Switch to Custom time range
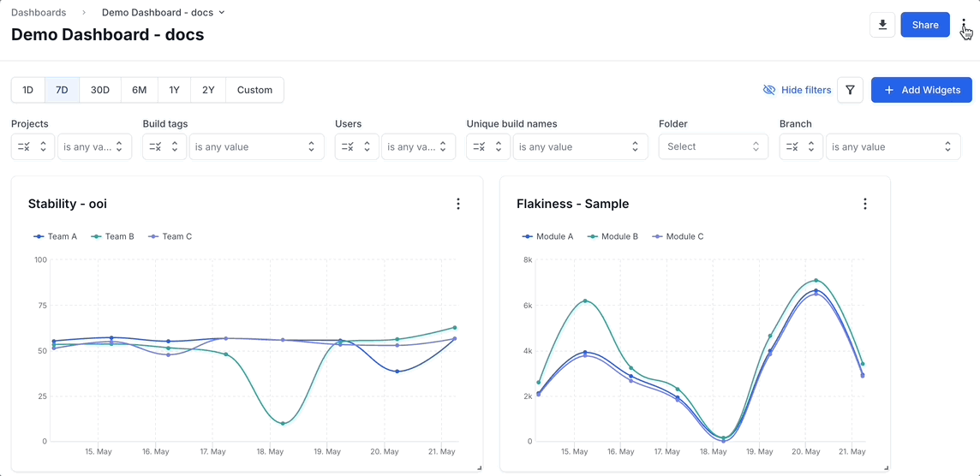980x476 pixels. 254,90
